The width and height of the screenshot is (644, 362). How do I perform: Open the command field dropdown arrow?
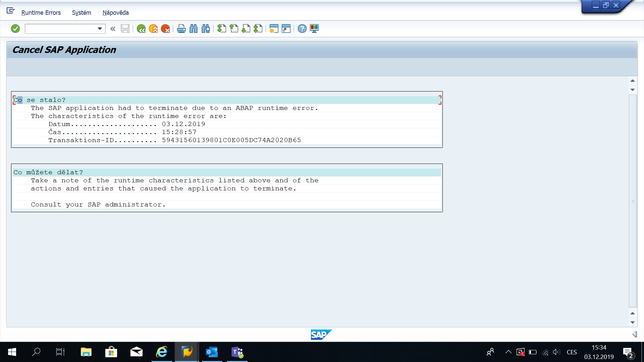100,29
